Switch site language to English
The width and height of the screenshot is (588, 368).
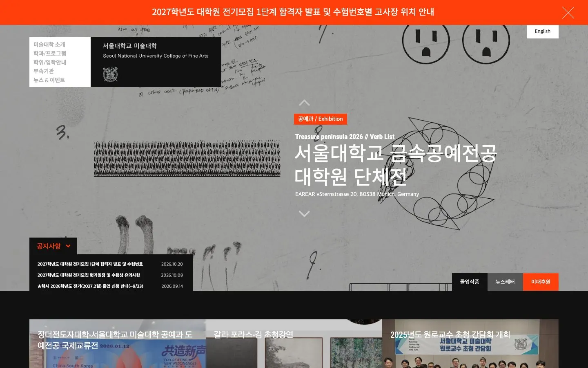tap(543, 31)
